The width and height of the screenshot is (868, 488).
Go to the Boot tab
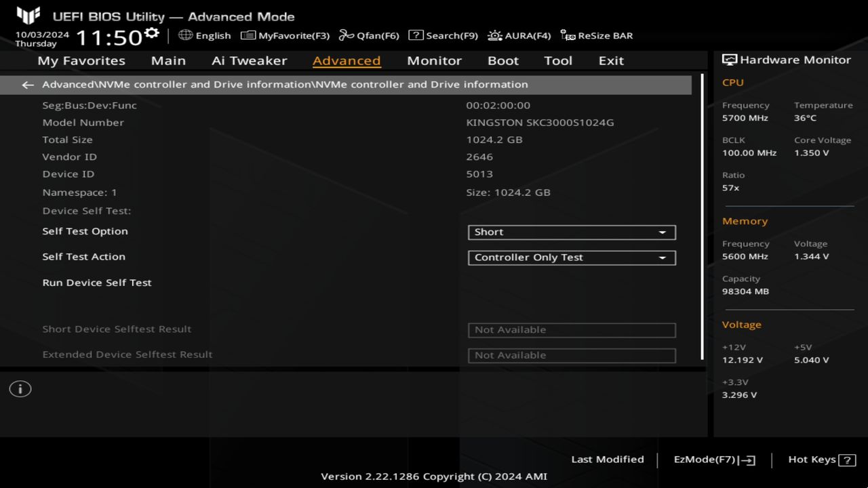(x=503, y=60)
